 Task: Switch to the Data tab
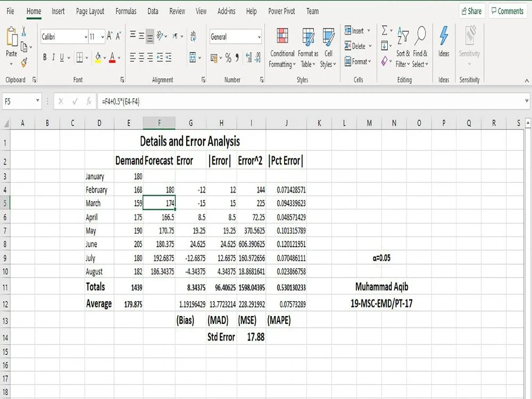153,11
